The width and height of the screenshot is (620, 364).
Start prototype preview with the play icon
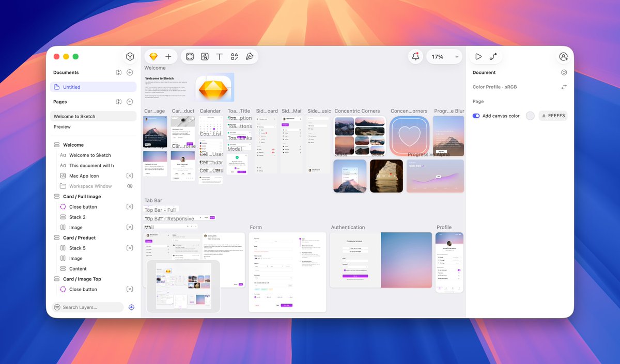click(x=478, y=56)
